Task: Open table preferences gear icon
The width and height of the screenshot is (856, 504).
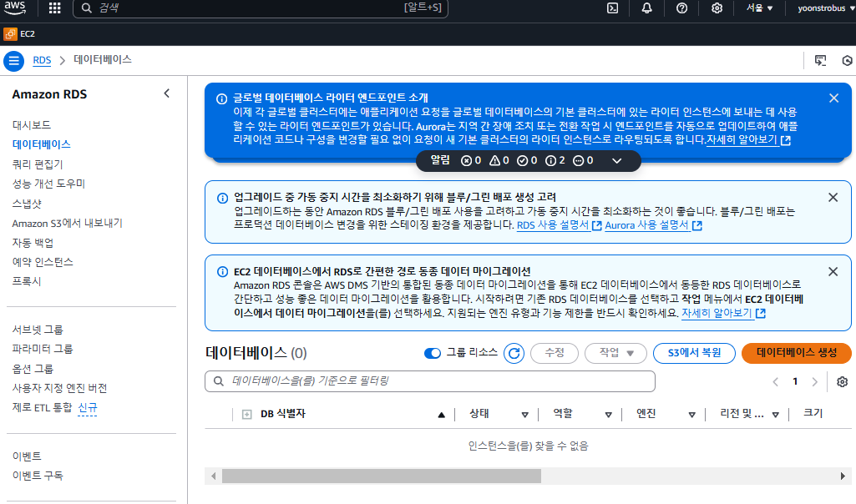Action: coord(843,382)
